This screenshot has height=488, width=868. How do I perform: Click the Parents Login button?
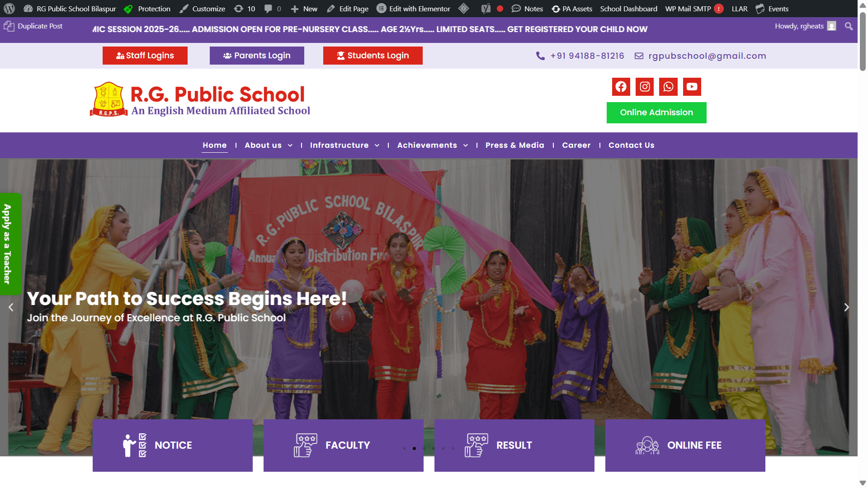point(257,56)
